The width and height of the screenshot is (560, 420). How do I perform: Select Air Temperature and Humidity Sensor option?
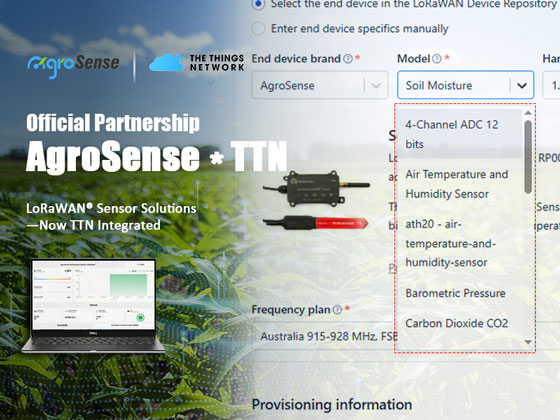point(460,184)
